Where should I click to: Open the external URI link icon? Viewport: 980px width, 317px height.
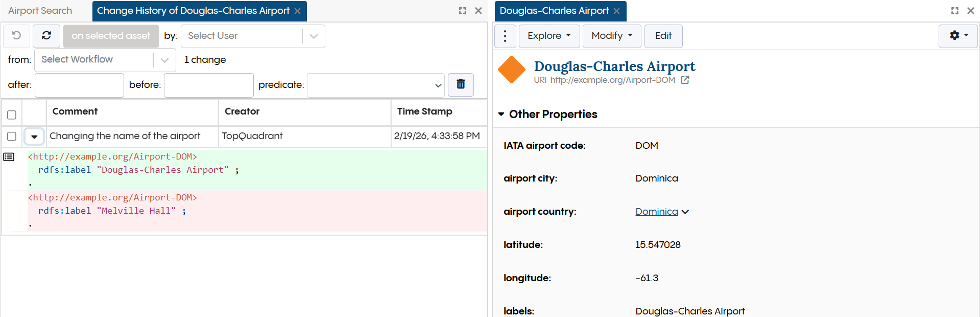coord(685,80)
